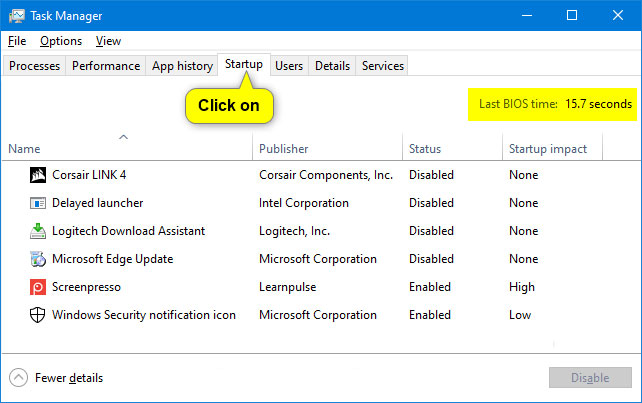Click the High startup impact value
Screen dimensions: 642x403
pos(522,287)
